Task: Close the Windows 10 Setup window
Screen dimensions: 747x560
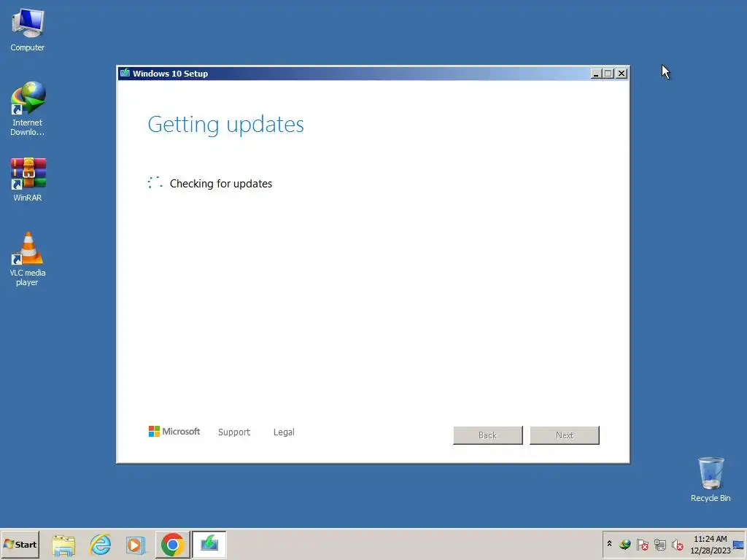Action: tap(622, 74)
